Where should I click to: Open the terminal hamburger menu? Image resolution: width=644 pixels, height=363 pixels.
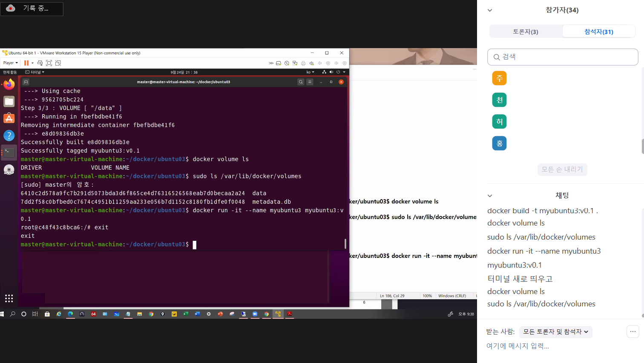coord(310,82)
